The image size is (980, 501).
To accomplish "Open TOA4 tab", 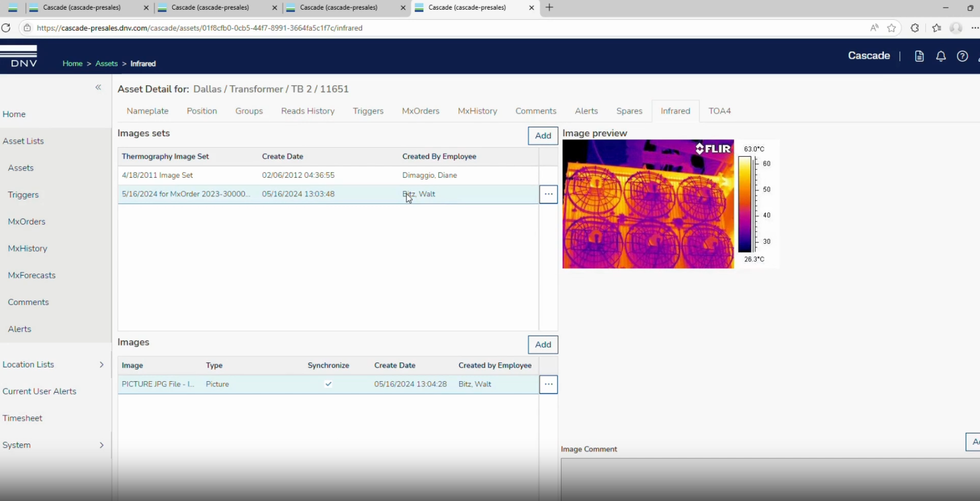I will 720,111.
